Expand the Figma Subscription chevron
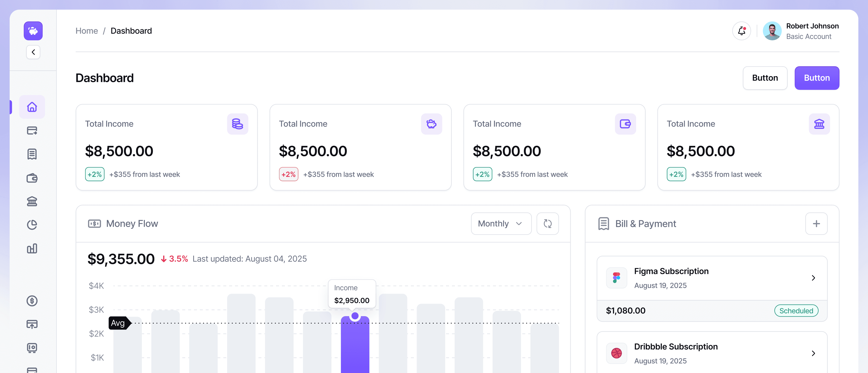 coord(813,278)
